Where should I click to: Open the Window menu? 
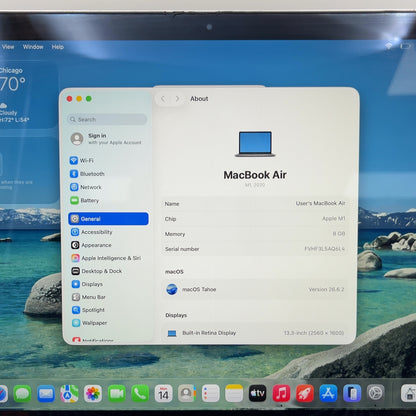(x=33, y=47)
